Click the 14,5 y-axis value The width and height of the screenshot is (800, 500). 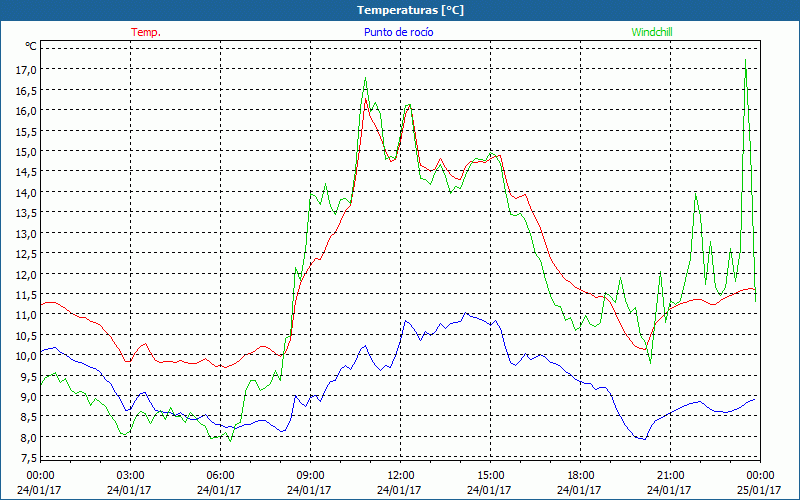coord(27,172)
